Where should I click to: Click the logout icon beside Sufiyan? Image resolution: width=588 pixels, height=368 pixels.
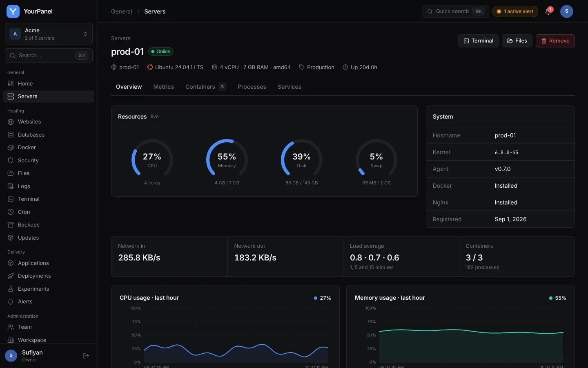86,356
